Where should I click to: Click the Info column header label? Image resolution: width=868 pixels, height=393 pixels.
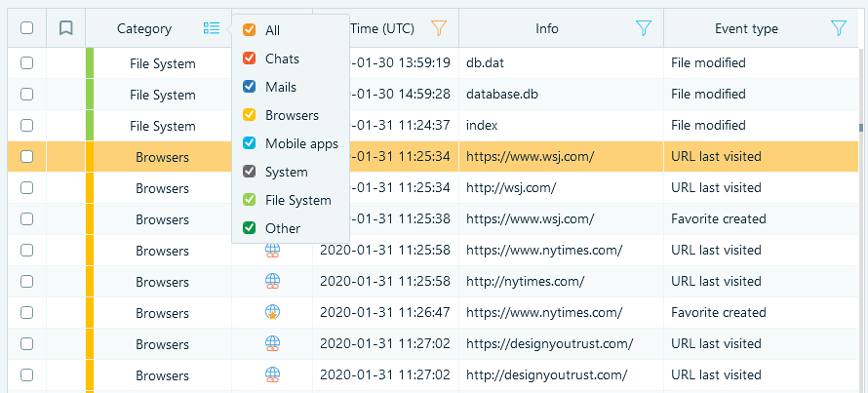coord(547,29)
